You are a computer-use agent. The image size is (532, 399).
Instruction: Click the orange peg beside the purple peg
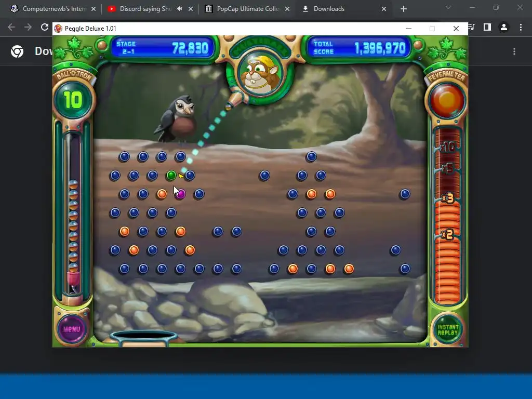[x=162, y=194]
